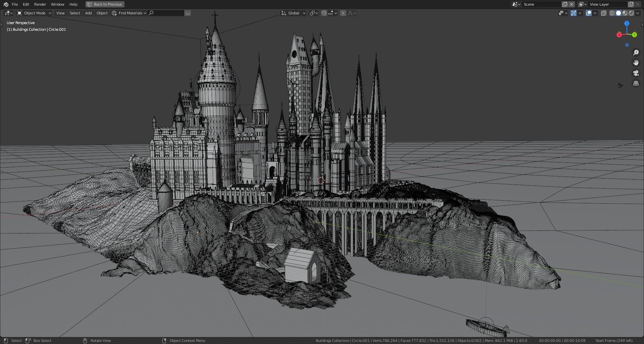Viewport: 644px width, 344px height.
Task: Click the negative Z blue dot on gizmo
Action: 627,45
